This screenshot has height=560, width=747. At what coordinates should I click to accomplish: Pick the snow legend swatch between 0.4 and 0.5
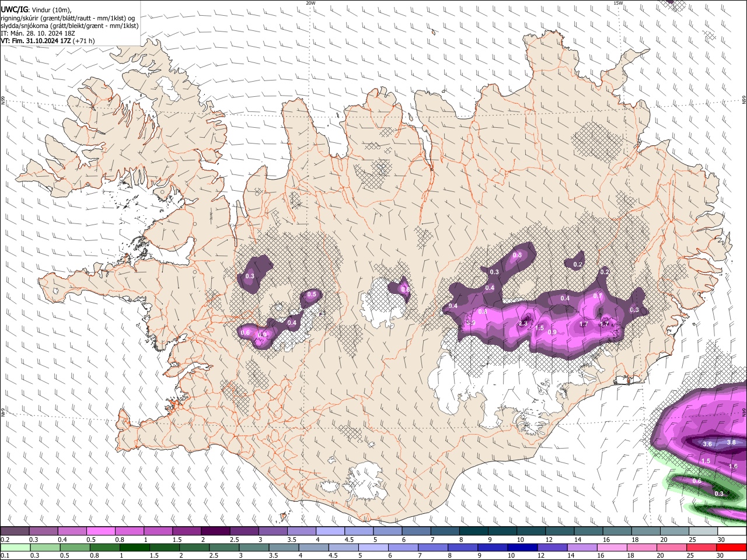(72, 531)
